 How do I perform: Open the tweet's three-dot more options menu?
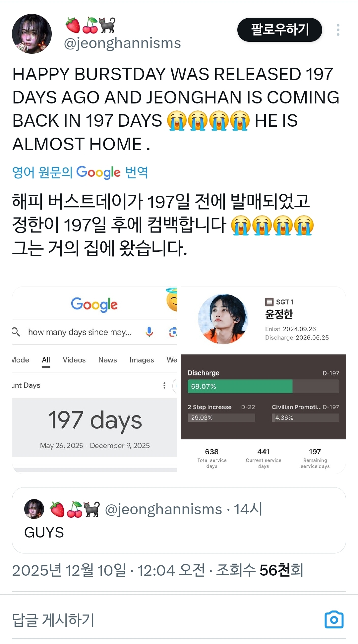(338, 30)
